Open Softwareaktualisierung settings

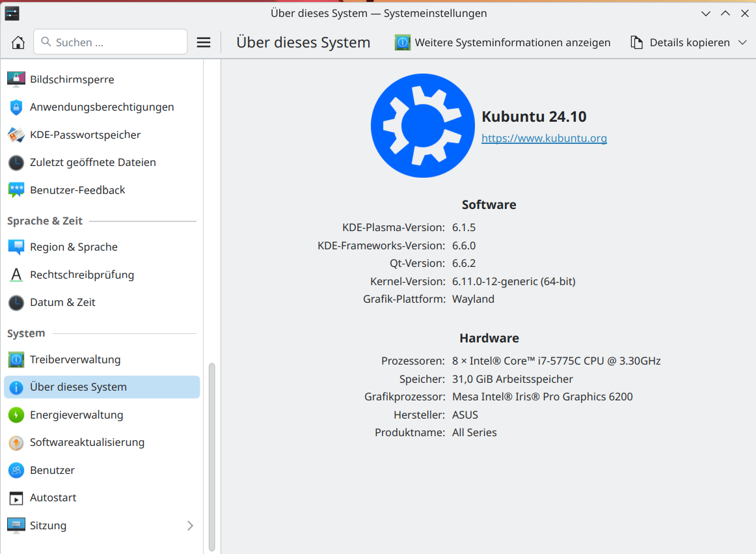(101, 443)
